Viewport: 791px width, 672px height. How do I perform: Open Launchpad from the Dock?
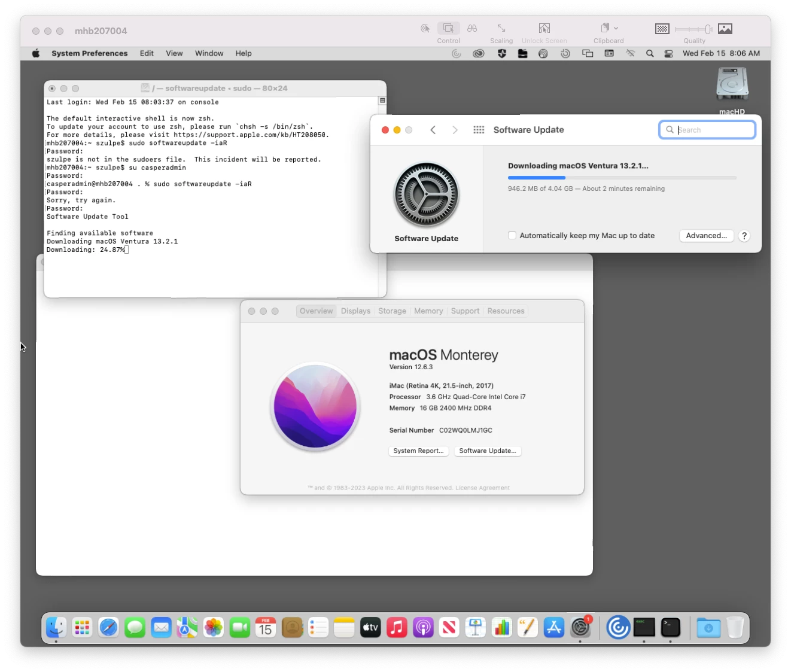tap(82, 627)
